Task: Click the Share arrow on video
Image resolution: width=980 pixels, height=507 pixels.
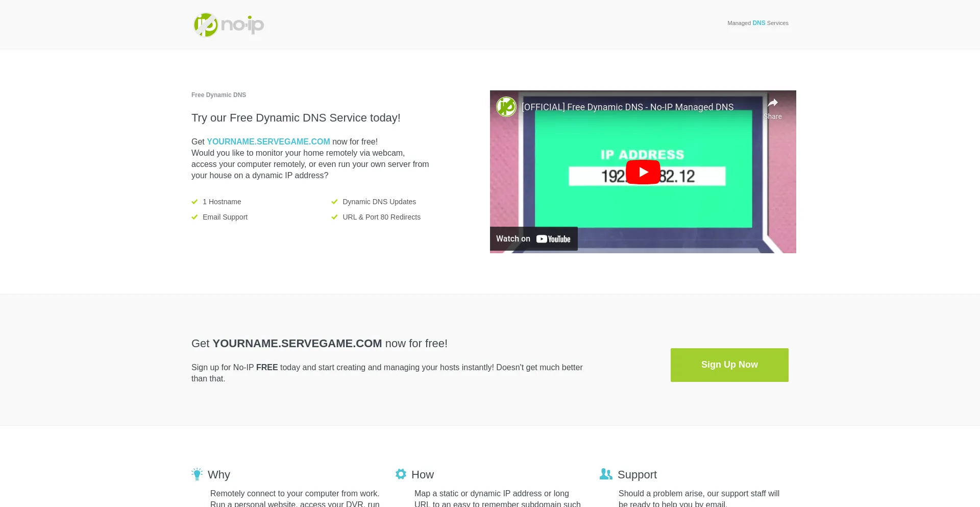Action: pyautogui.click(x=773, y=104)
